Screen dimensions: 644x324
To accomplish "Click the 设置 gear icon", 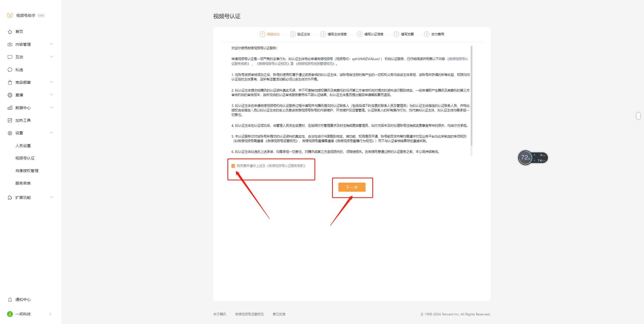I will pyautogui.click(x=10, y=133).
